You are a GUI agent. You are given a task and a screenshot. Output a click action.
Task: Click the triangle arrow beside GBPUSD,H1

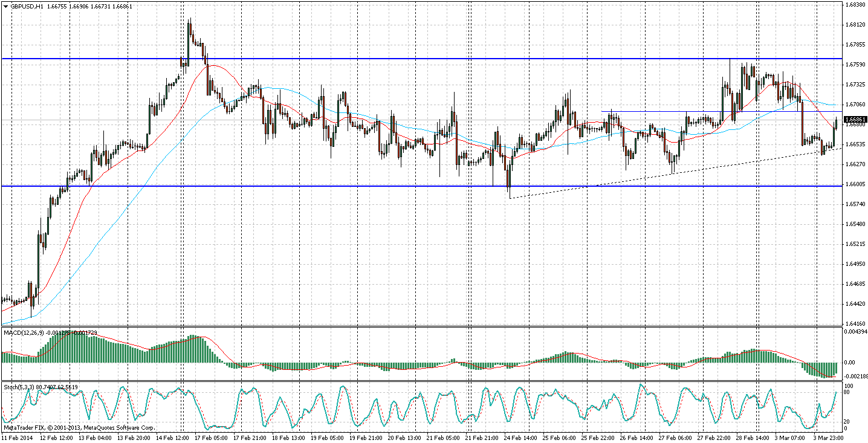pyautogui.click(x=6, y=6)
